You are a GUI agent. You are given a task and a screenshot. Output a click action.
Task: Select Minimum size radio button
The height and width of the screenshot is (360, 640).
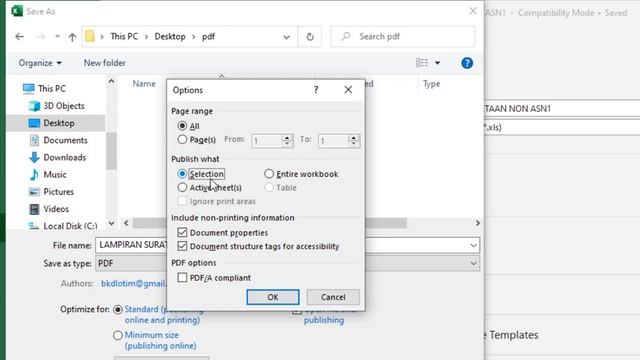tap(118, 336)
